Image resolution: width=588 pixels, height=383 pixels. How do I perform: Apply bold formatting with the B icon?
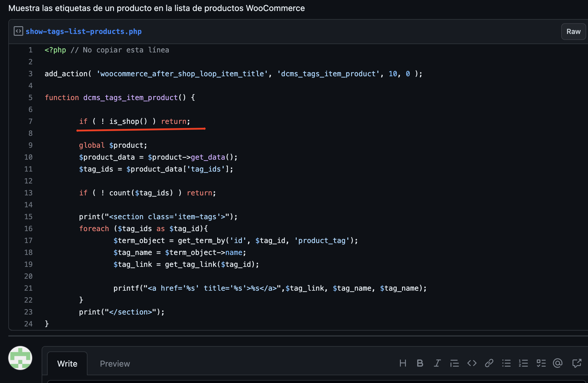click(x=420, y=363)
